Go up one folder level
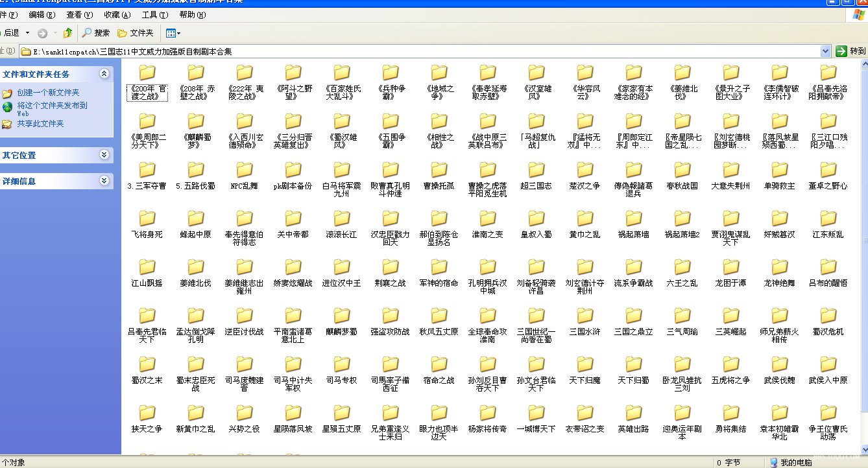This screenshot has height=468, width=868. point(67,33)
